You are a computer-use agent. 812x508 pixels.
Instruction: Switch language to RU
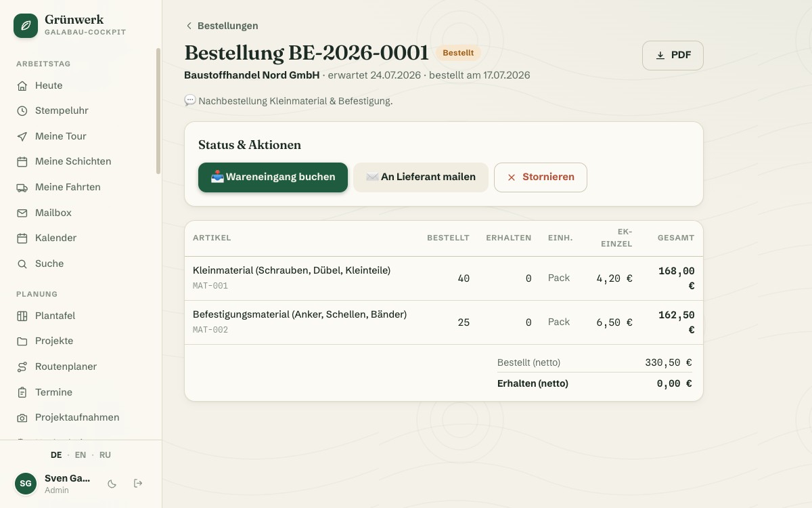point(105,455)
